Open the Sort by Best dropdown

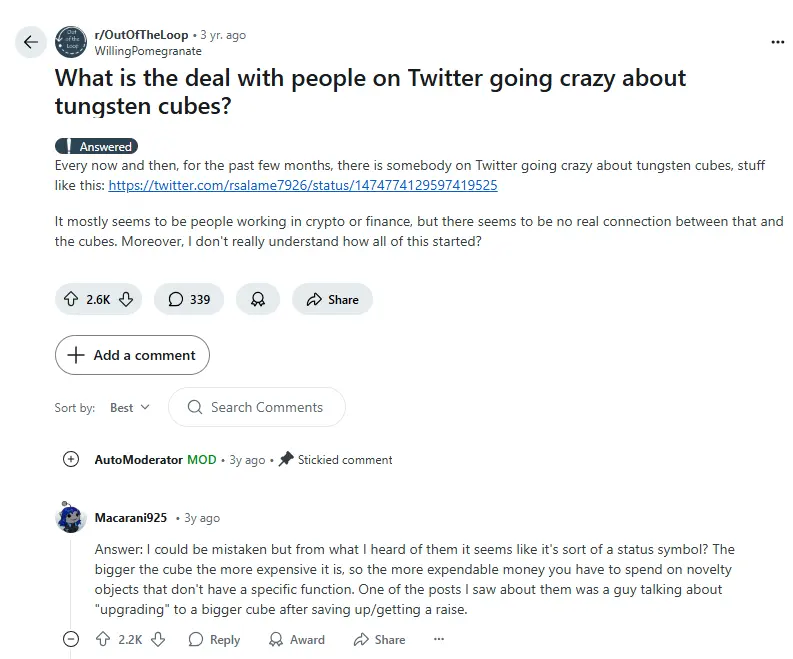[x=130, y=407]
